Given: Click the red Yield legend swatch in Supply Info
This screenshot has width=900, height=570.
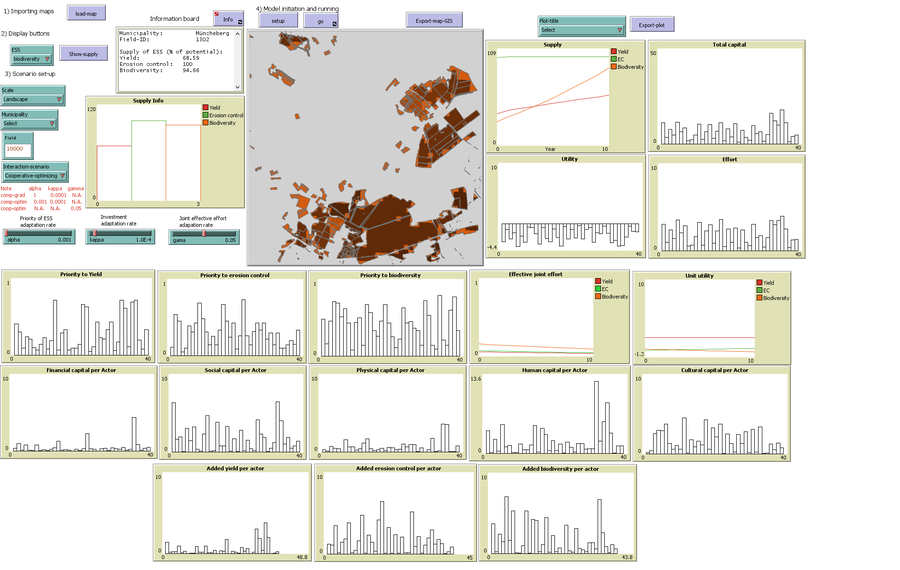Looking at the screenshot, I should (206, 107).
